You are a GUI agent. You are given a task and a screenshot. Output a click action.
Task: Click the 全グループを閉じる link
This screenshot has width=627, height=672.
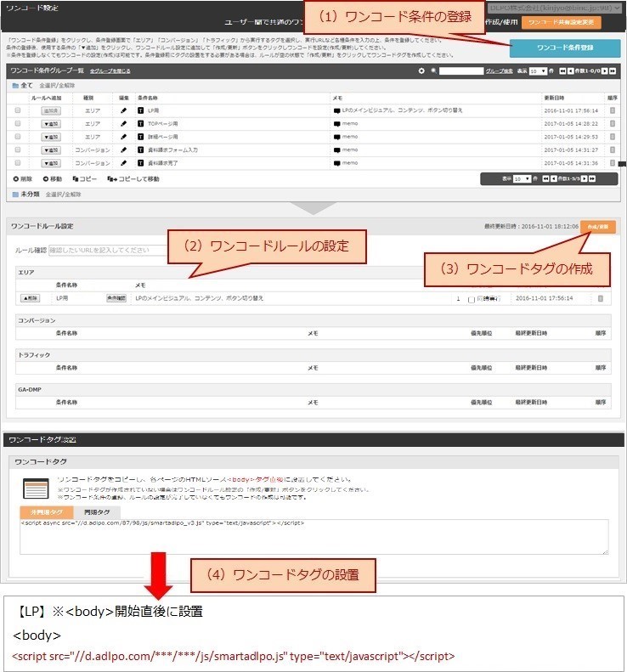click(110, 71)
